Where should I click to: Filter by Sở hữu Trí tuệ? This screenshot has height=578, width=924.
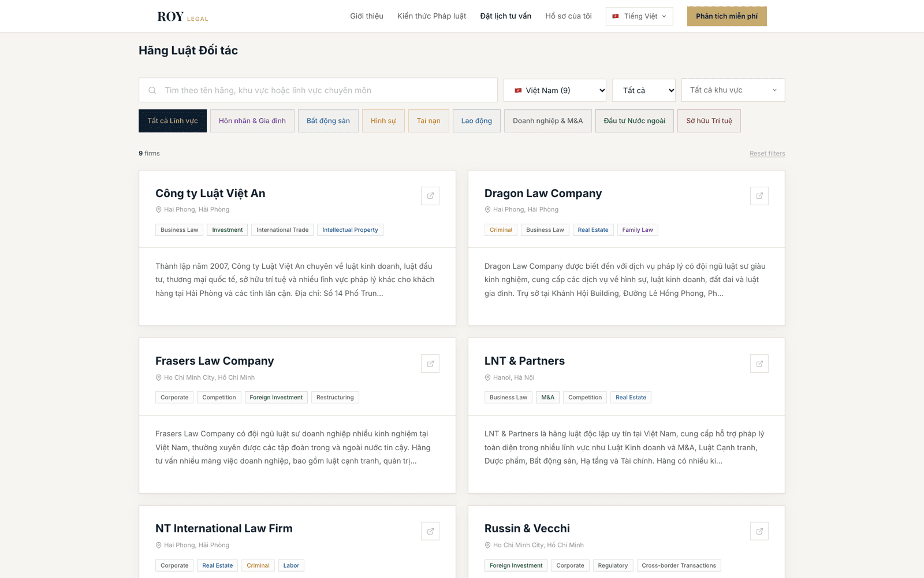[709, 121]
